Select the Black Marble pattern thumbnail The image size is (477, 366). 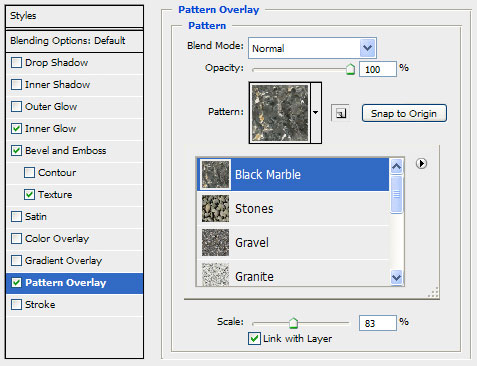(x=215, y=174)
